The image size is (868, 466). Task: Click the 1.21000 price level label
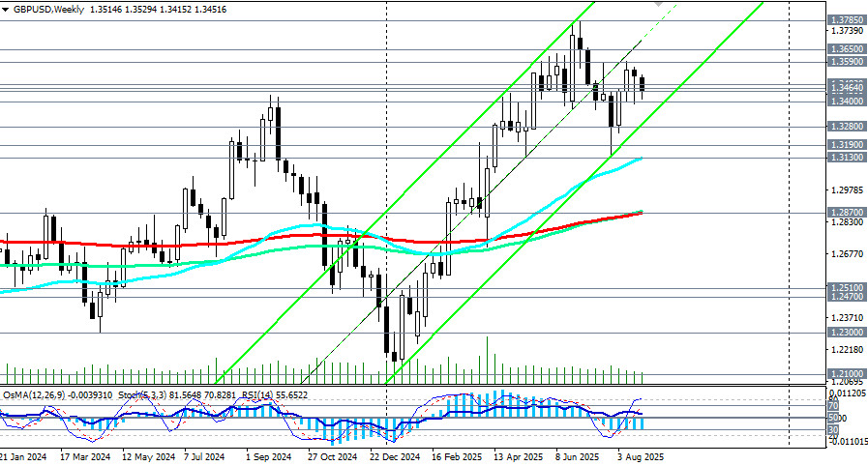[x=847, y=374]
